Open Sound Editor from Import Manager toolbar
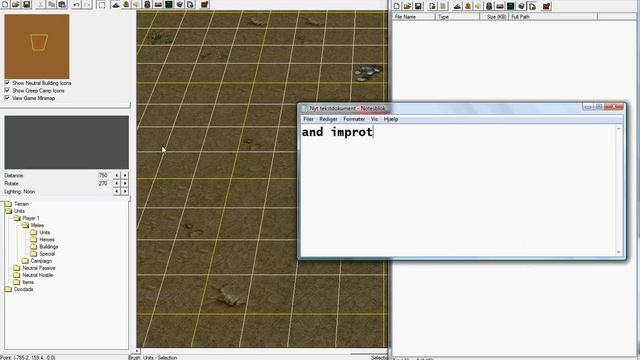The width and height of the screenshot is (640, 360). 478,6
